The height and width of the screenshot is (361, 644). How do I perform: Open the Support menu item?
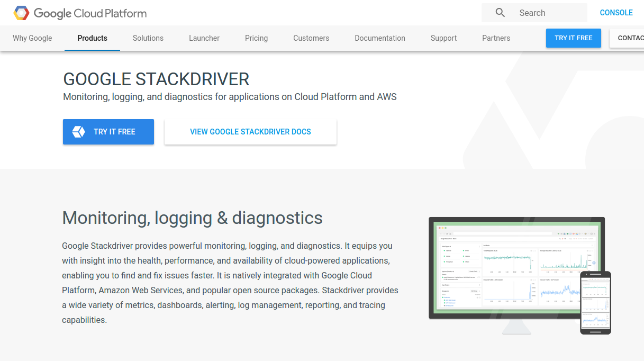pos(443,38)
